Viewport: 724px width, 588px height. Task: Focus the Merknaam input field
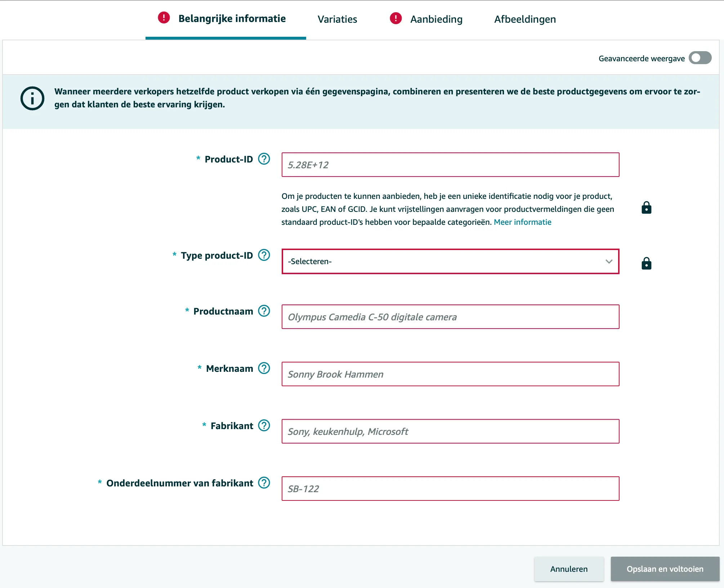(x=450, y=374)
